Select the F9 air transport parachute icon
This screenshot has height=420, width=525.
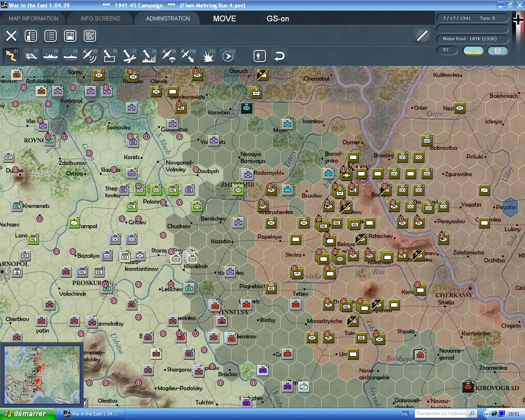click(169, 56)
